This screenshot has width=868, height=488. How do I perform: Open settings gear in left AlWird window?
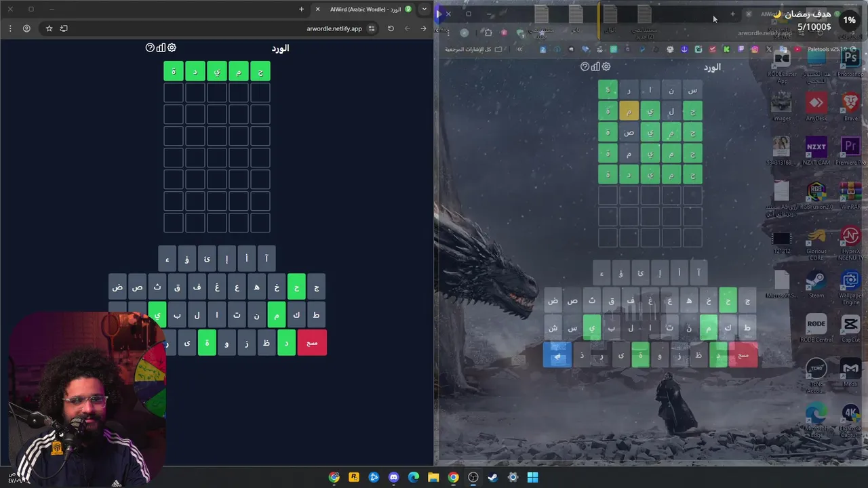[x=172, y=47]
